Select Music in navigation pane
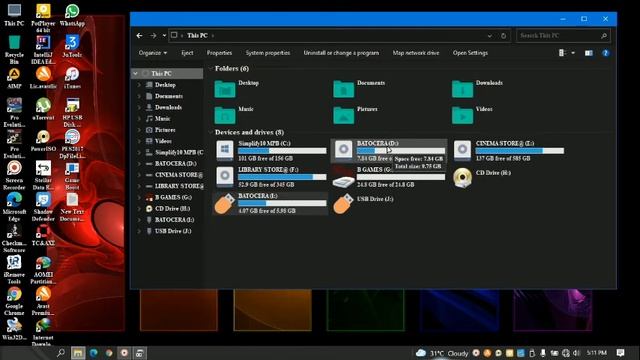640x360 pixels. point(162,119)
